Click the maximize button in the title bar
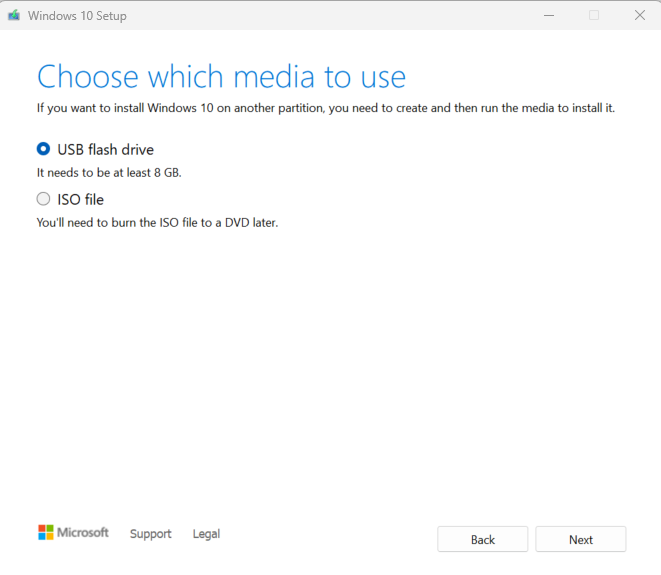661x575 pixels. pyautogui.click(x=594, y=16)
